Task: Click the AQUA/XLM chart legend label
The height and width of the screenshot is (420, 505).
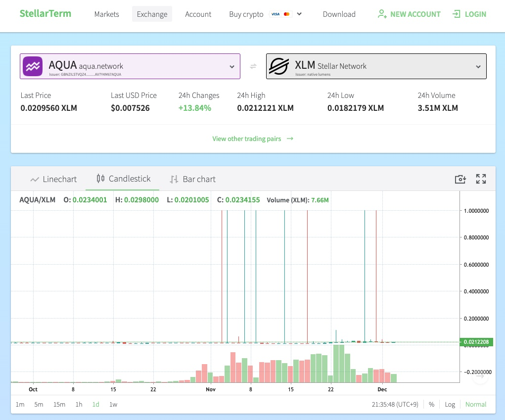Action: point(38,200)
